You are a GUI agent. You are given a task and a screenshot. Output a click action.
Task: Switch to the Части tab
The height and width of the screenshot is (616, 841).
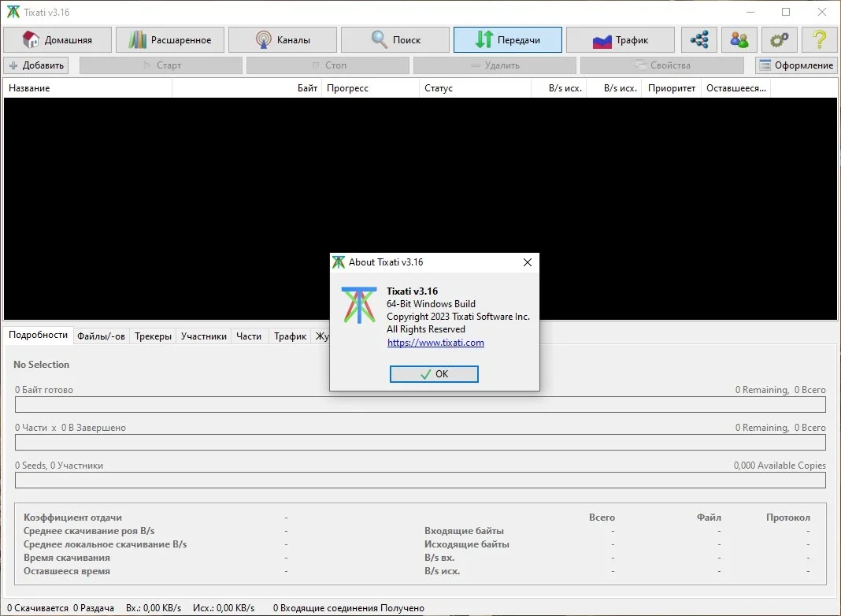(249, 336)
